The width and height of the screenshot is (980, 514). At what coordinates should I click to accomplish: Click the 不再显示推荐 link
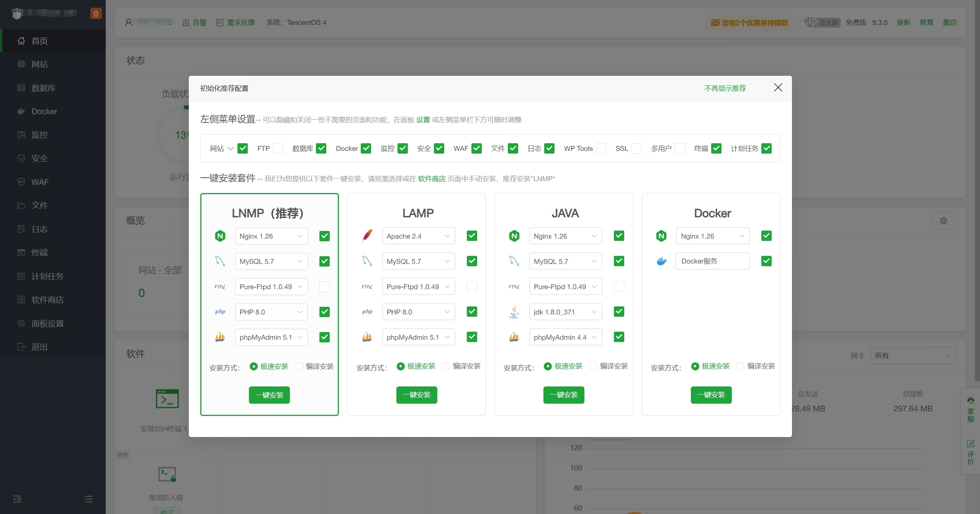pos(725,88)
